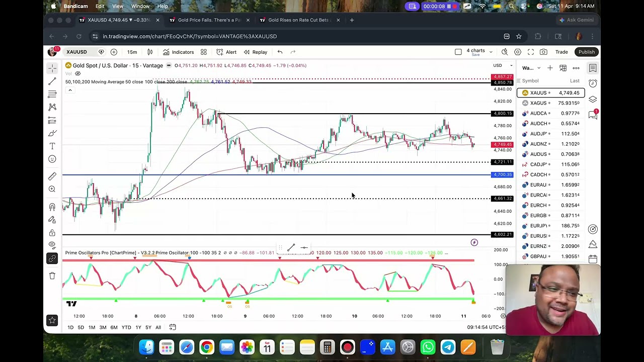Open the XAUUSD symbol search

click(x=76, y=52)
